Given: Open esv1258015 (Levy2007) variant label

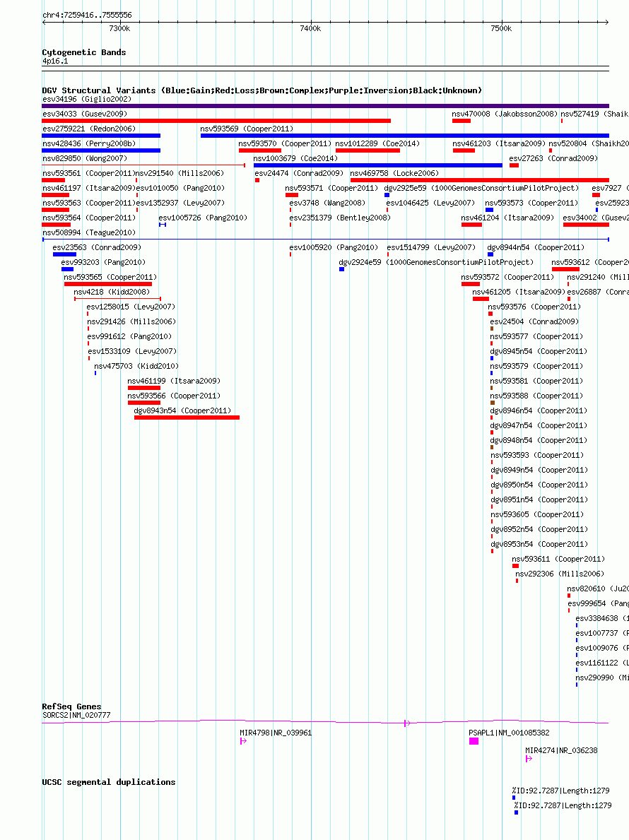Looking at the screenshot, I should pos(131,307).
